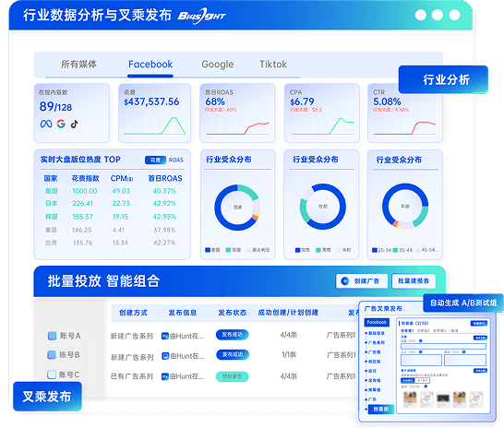Screen dimensions: 504x428
Task: Click the wide single-line input in cross-publish panel
Action: (443, 347)
